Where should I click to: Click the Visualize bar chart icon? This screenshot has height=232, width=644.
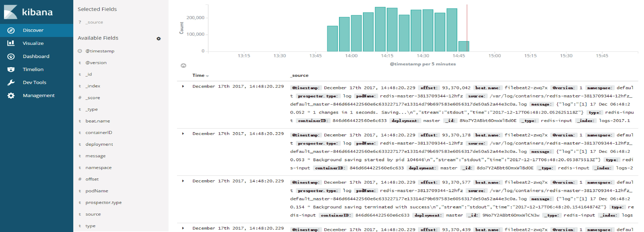click(x=11, y=43)
